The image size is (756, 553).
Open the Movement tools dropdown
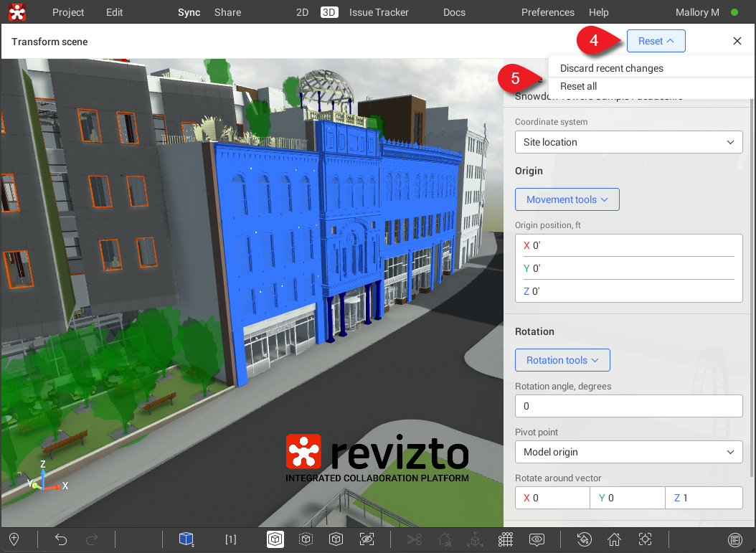(x=567, y=199)
